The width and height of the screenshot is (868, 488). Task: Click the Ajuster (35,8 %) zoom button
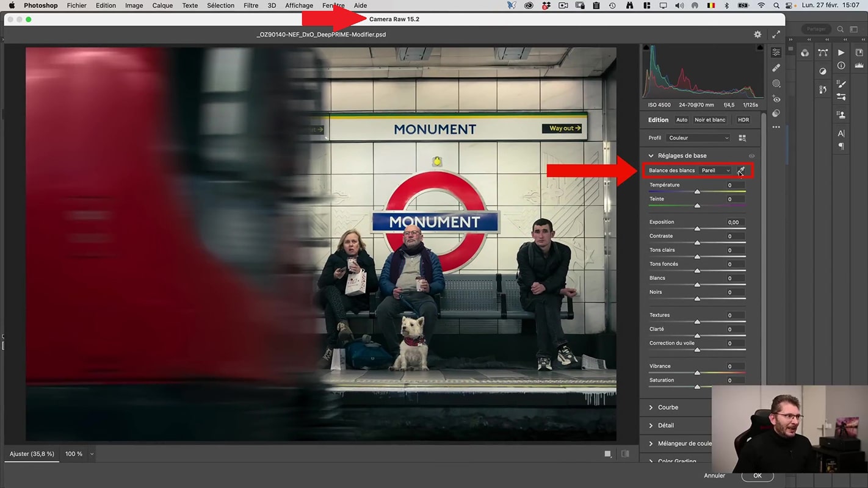[x=32, y=454]
